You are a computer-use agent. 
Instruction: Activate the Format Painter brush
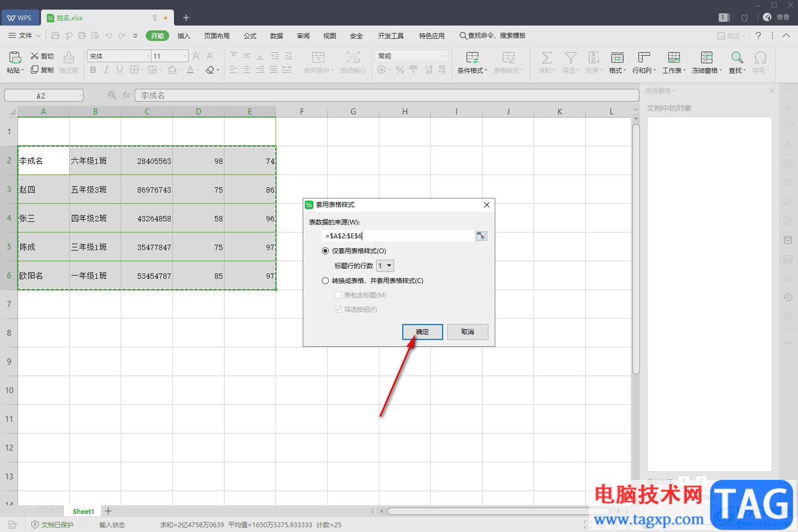point(69,57)
